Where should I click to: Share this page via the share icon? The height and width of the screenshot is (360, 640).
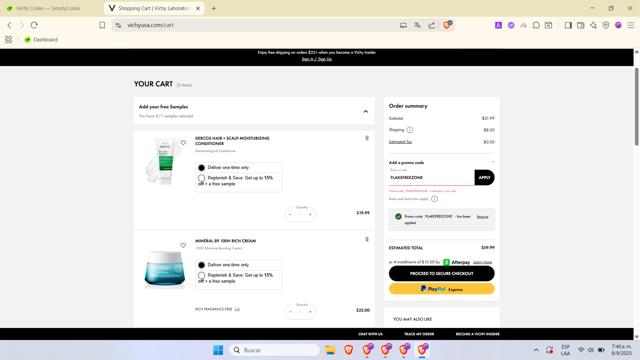coord(431,25)
